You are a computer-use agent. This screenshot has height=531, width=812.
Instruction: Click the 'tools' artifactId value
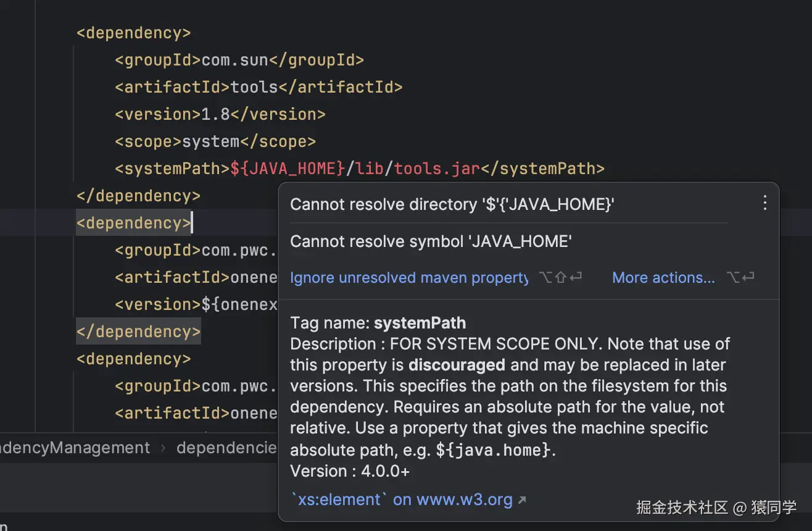coord(254,87)
